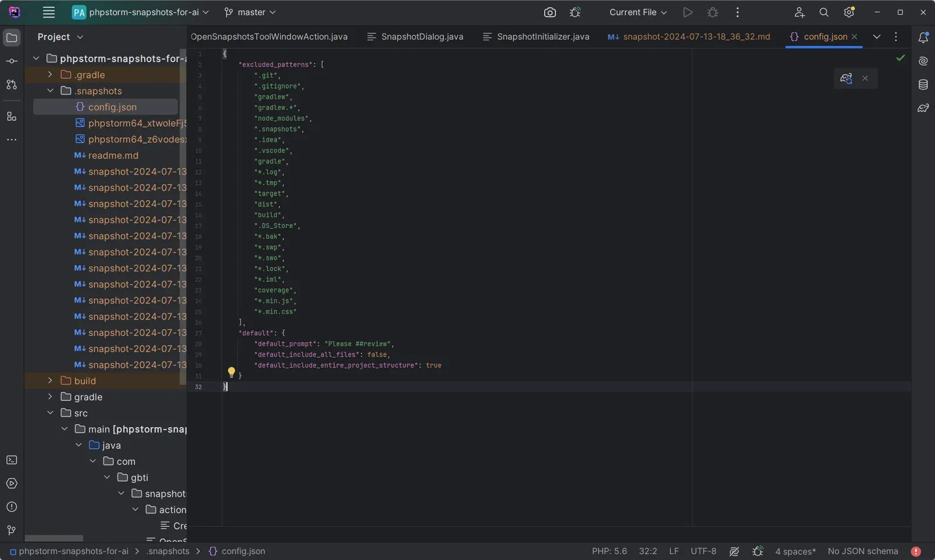
Task: Open the project name dropdown
Action: point(140,12)
